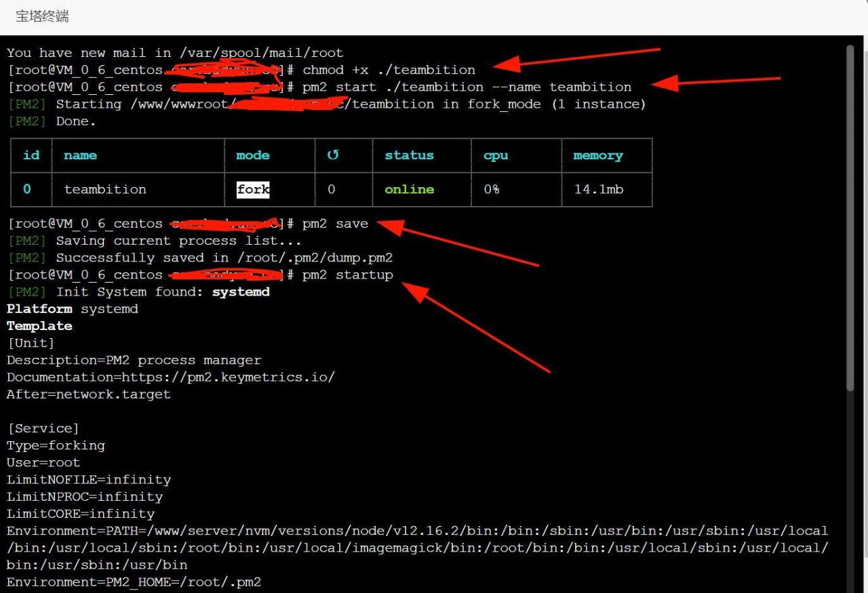Image resolution: width=868 pixels, height=593 pixels.
Task: Click the "mode" column header
Action: tap(253, 155)
